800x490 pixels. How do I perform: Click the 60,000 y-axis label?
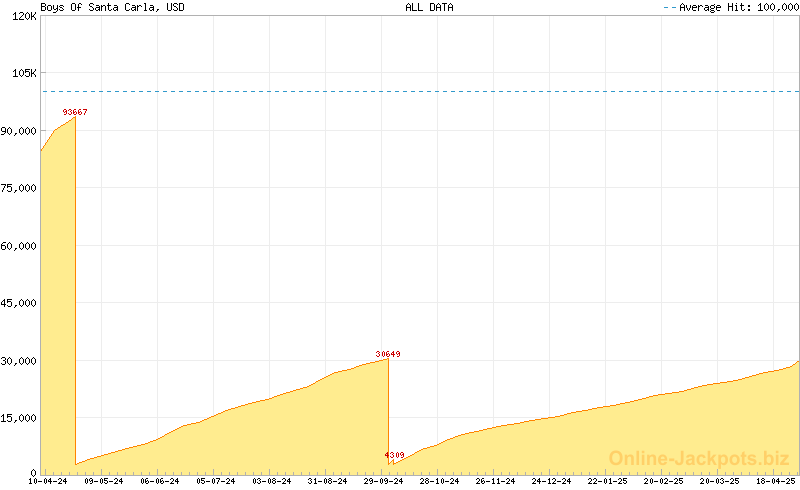tap(19, 246)
